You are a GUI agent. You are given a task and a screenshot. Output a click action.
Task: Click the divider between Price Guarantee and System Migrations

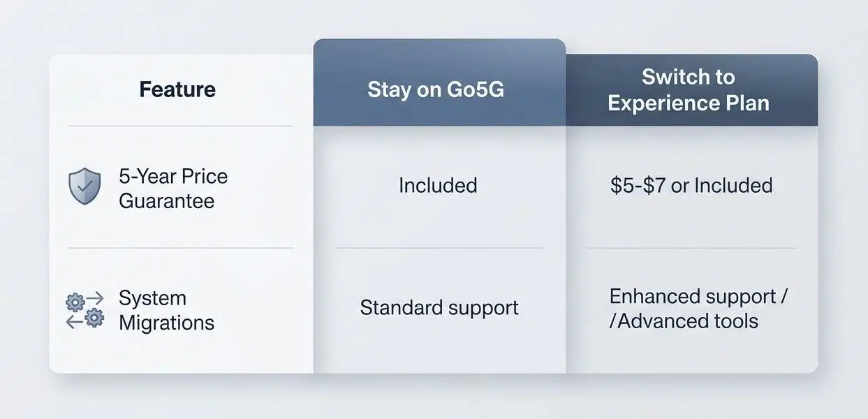181,248
